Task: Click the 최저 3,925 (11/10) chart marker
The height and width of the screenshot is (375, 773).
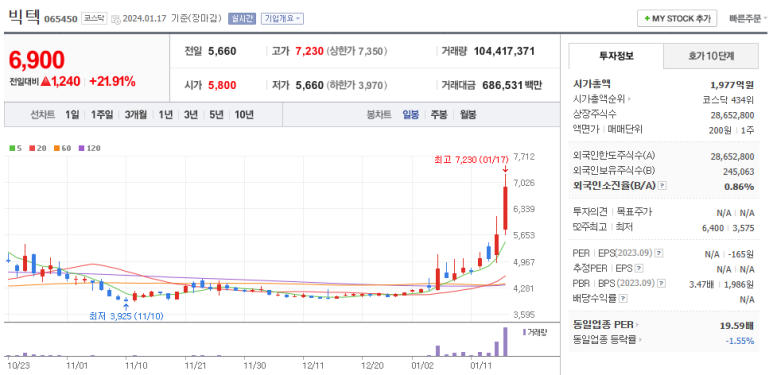Action: 126,316
